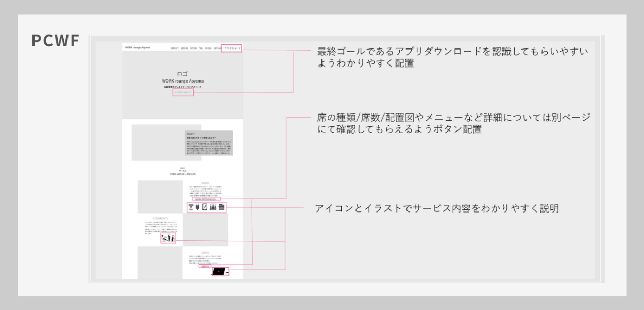
Task: Open the SERVICE nav menu item
Action: (x=184, y=48)
